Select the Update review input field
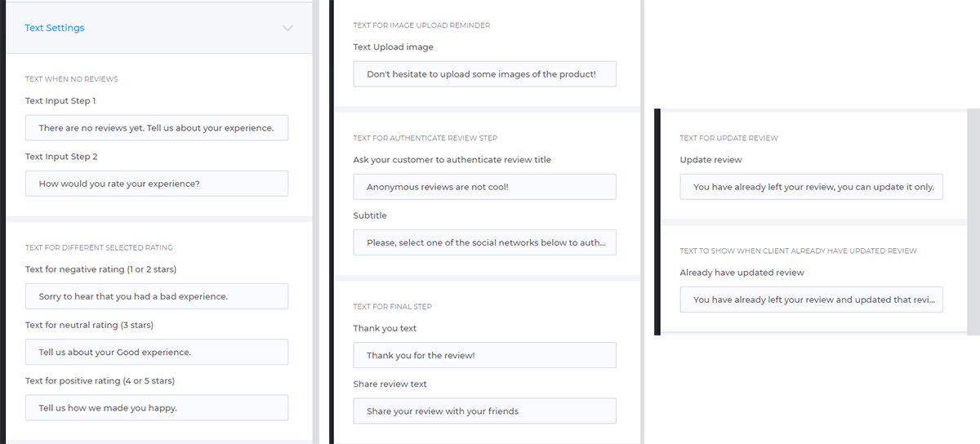This screenshot has width=980, height=444. pos(812,187)
